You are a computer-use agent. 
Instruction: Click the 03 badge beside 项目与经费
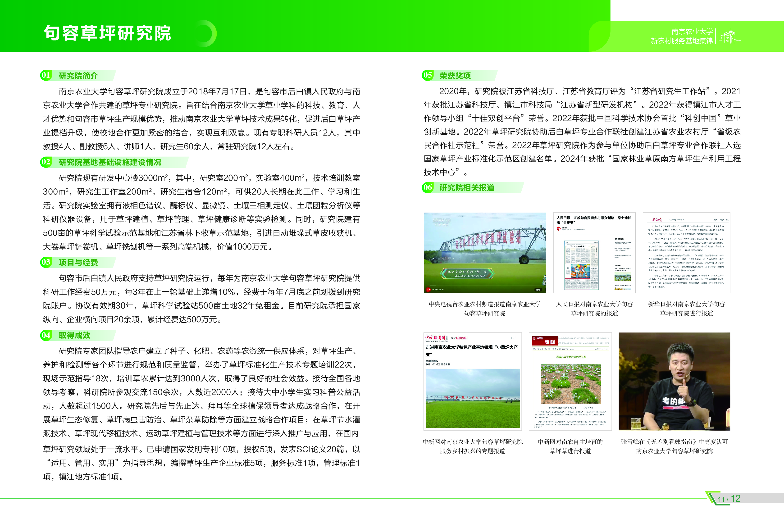(x=46, y=262)
